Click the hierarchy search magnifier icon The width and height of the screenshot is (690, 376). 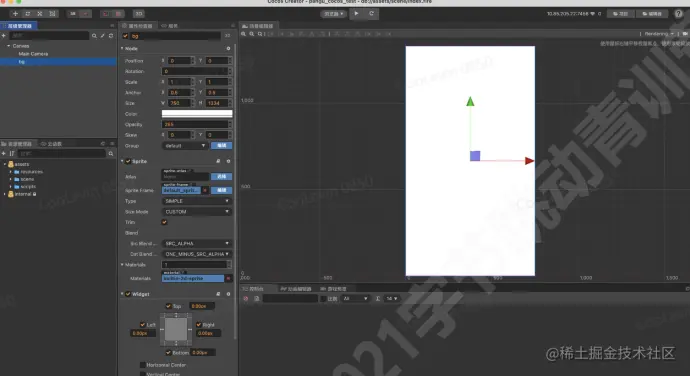pos(94,36)
